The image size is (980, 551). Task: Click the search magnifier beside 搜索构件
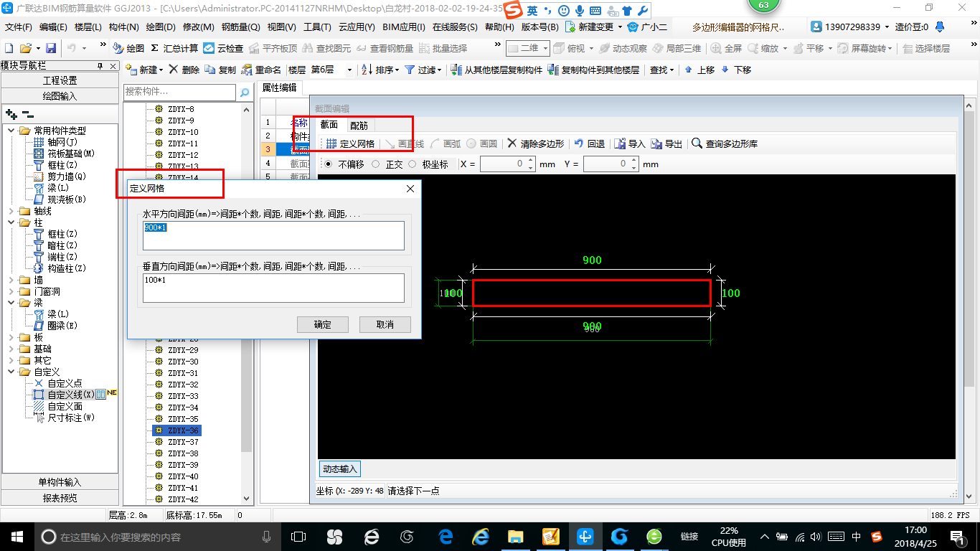[x=245, y=93]
